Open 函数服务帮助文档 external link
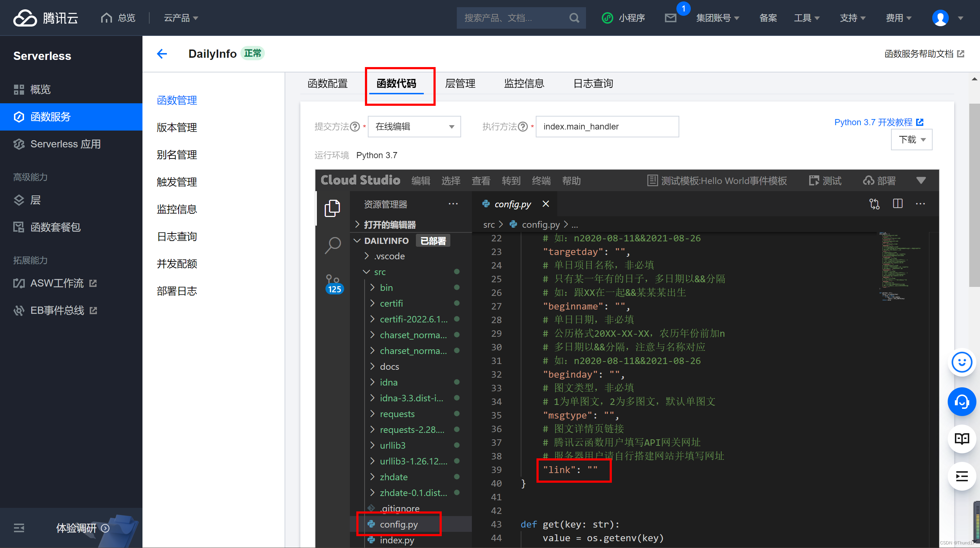 coord(924,54)
